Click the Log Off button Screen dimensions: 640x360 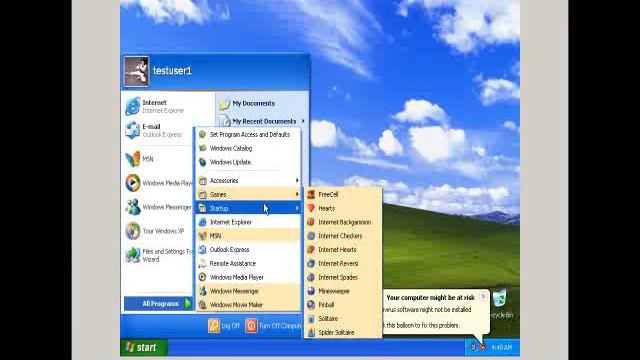(224, 326)
